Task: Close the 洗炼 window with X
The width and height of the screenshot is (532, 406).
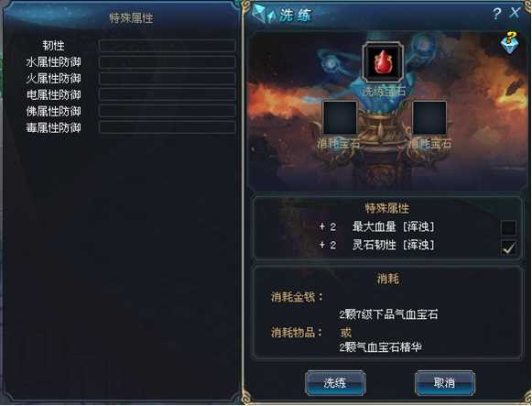Action: coord(515,13)
